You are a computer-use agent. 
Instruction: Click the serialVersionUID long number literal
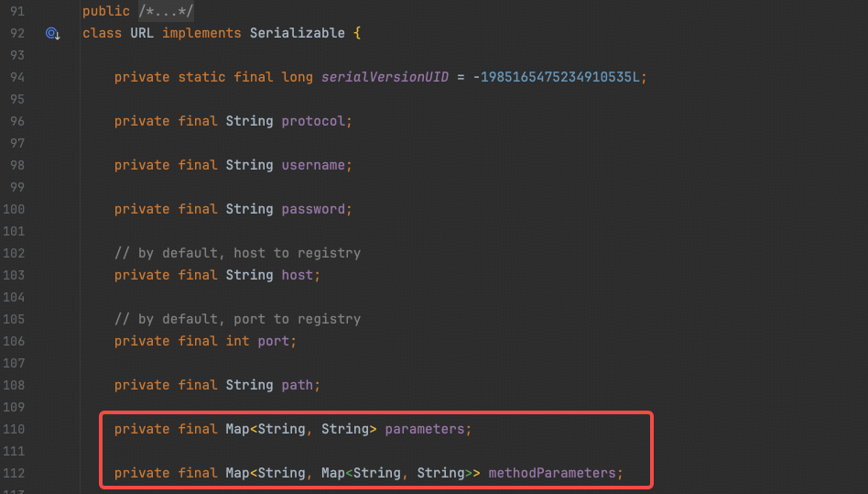[559, 77]
